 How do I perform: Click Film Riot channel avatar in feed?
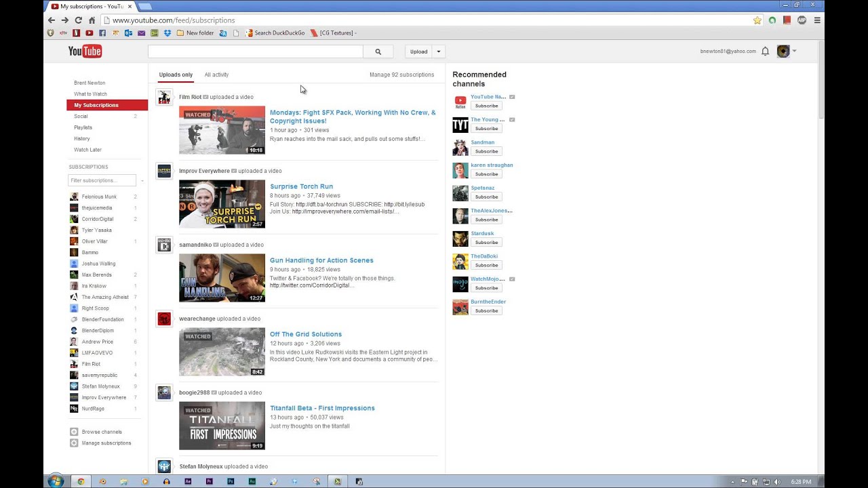[164, 98]
